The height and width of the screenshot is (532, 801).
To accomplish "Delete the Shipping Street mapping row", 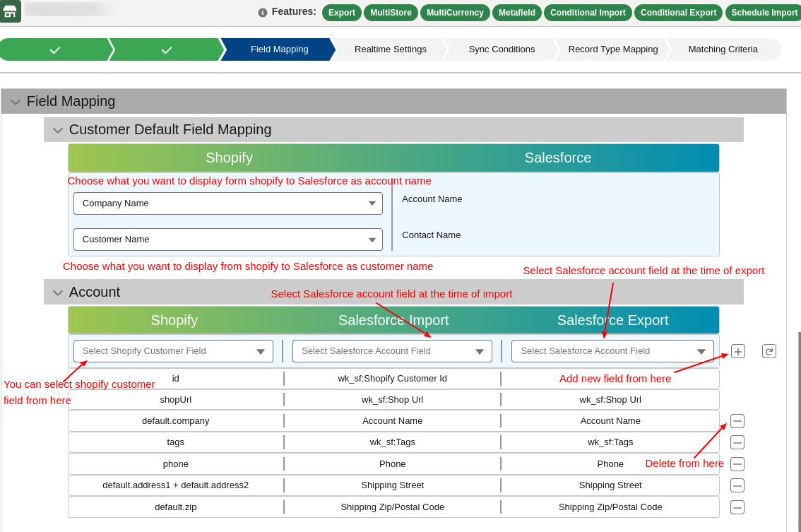I will (737, 485).
